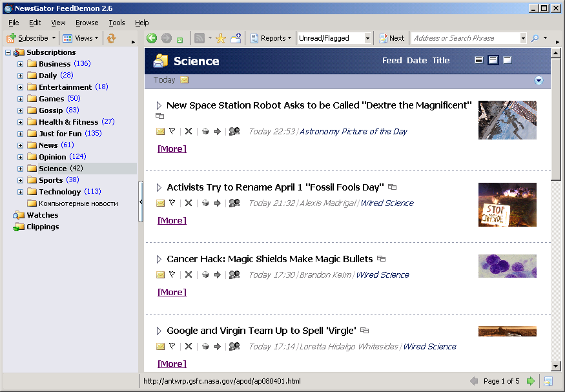Click the green next page arrow
565x392 pixels.
(530, 381)
